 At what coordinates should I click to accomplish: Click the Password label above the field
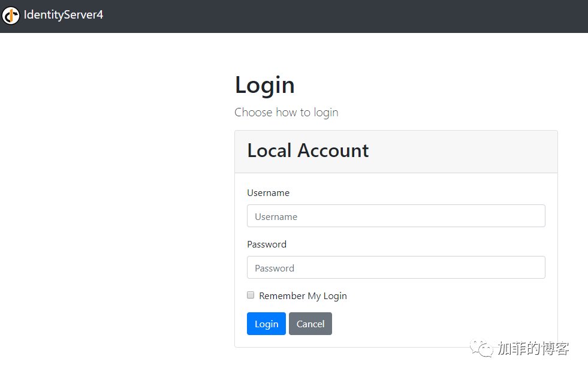267,245
